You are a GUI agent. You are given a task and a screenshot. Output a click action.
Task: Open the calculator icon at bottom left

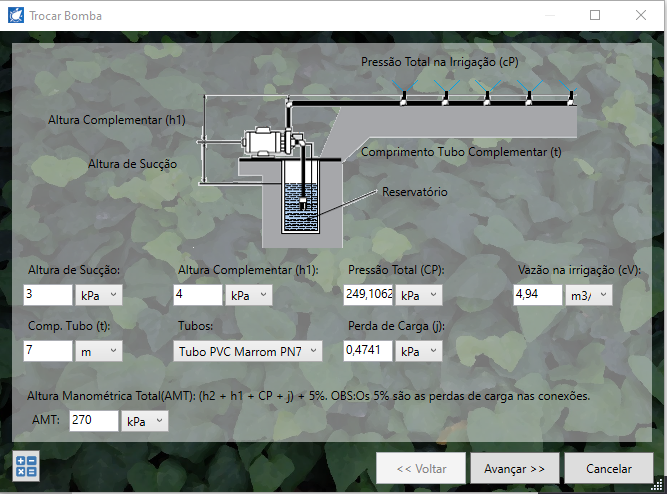tap(25, 467)
